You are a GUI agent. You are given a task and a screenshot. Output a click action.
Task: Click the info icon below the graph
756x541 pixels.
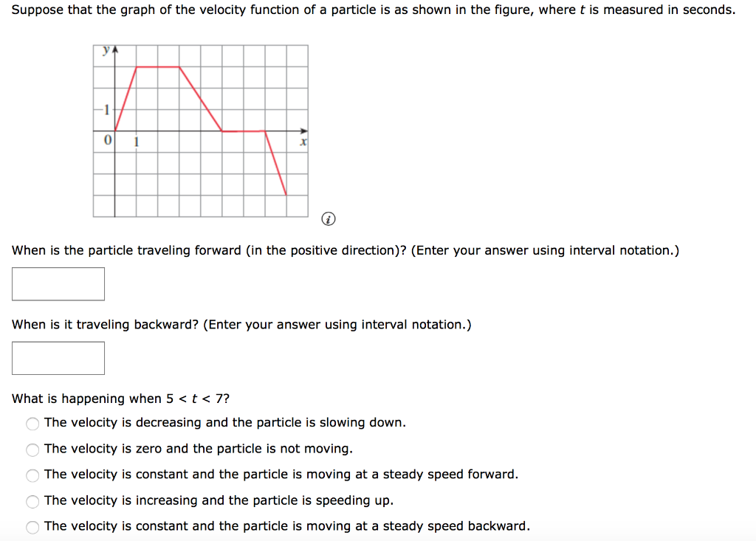click(x=328, y=218)
